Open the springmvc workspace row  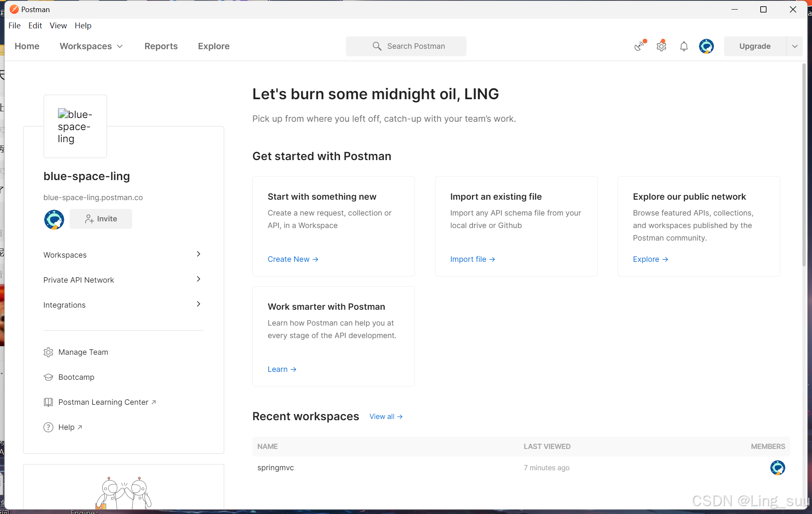pyautogui.click(x=276, y=468)
